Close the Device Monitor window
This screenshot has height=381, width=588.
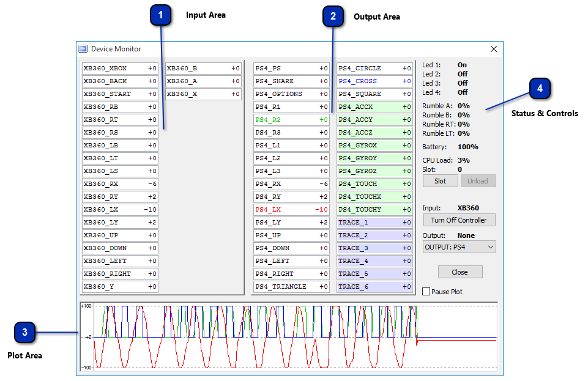(x=494, y=49)
